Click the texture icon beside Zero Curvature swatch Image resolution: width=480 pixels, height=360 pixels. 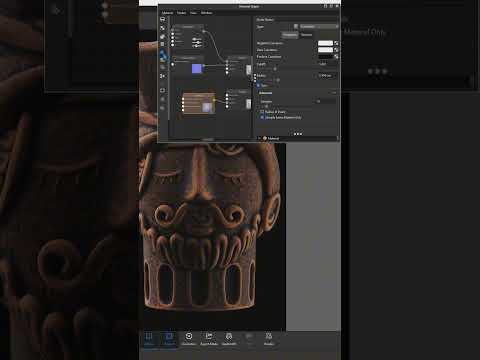click(336, 50)
